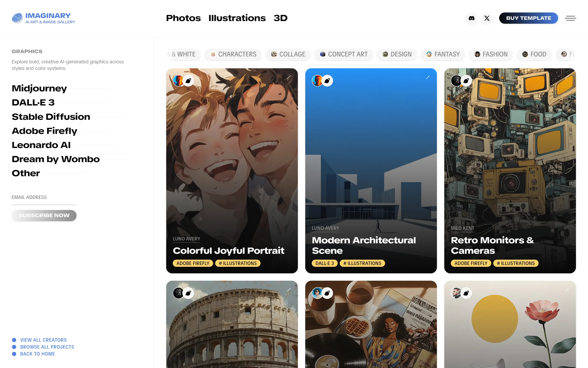Select the Fashion category chip

491,54
